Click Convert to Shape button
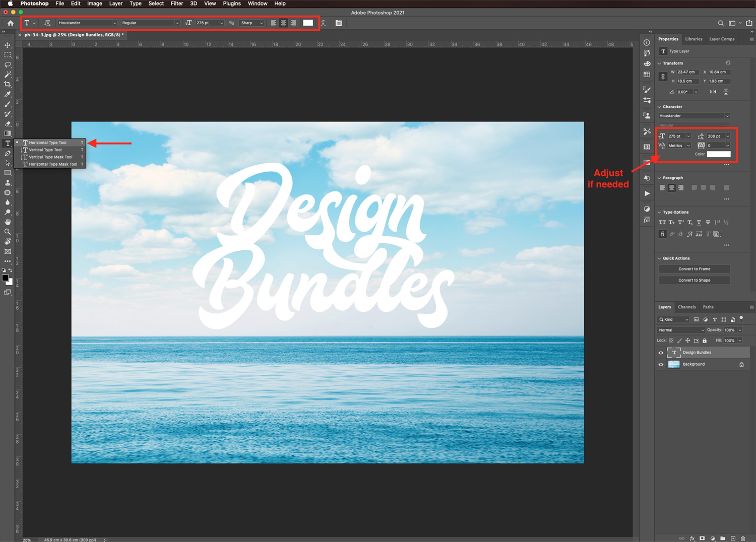 [x=694, y=280]
